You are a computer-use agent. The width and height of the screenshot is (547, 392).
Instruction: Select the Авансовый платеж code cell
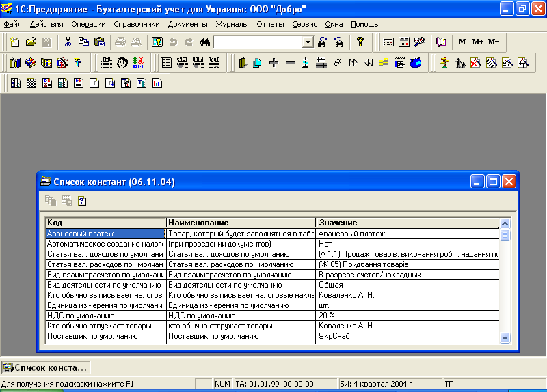[105, 234]
